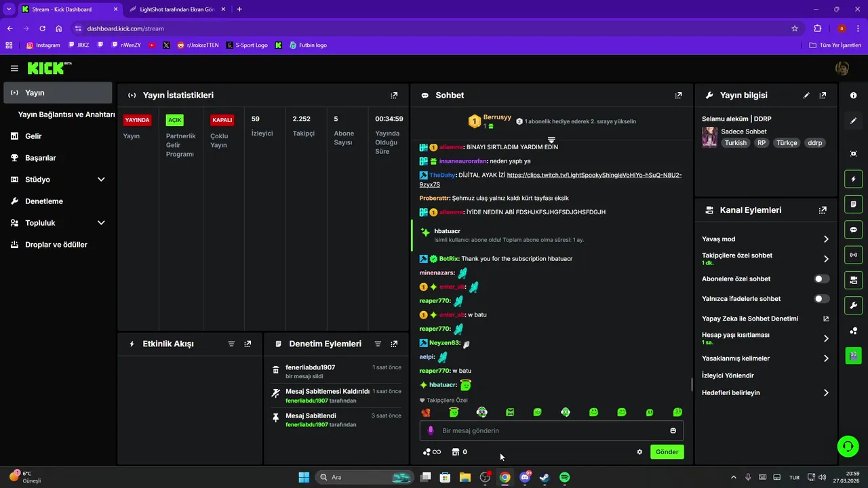Pop out the Etkinlik Akışı panel
Image resolution: width=868 pixels, height=488 pixels.
248,344
